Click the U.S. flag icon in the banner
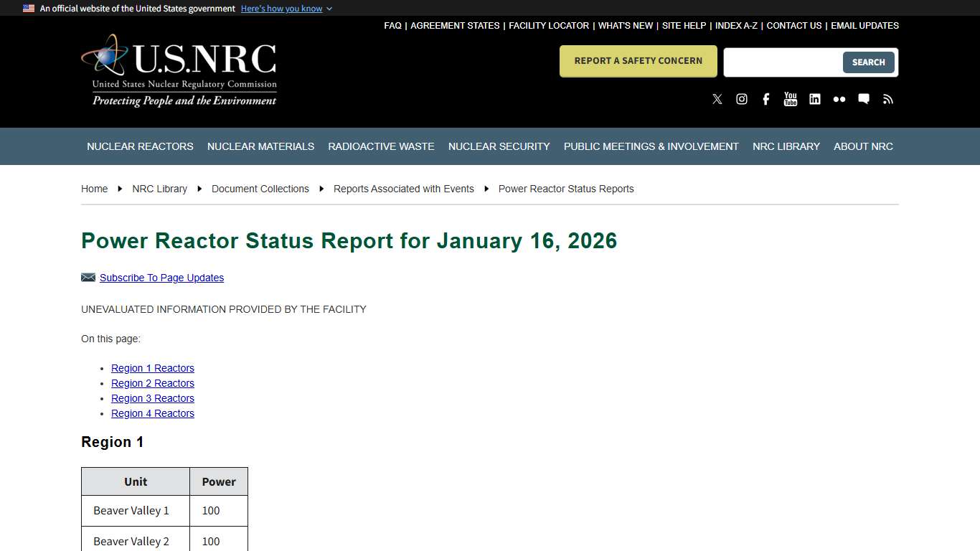Viewport: 980px width, 551px height. (27, 8)
